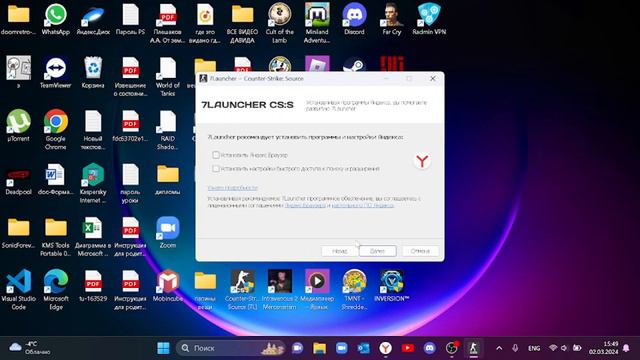Click the 'Далее' button in 7Launcher

pyautogui.click(x=378, y=251)
